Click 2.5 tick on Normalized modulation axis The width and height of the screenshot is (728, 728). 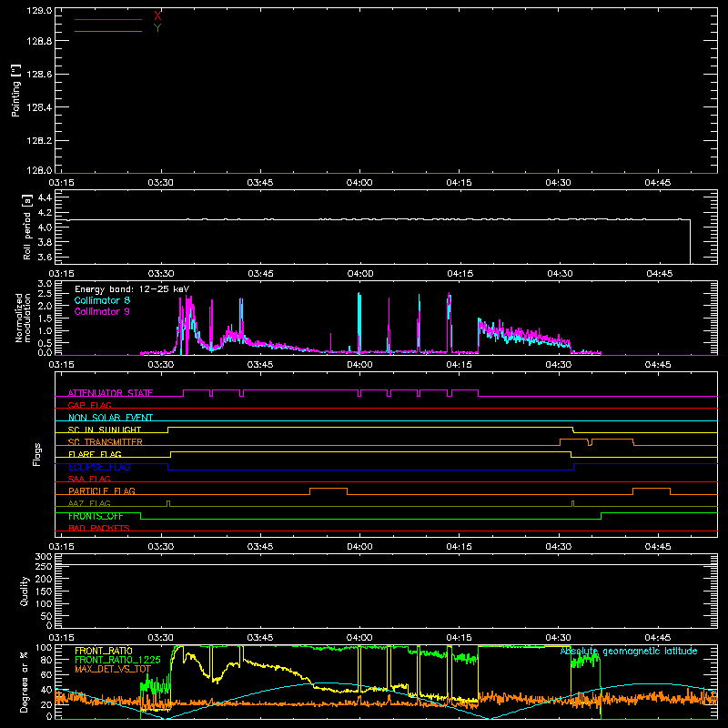[45, 293]
